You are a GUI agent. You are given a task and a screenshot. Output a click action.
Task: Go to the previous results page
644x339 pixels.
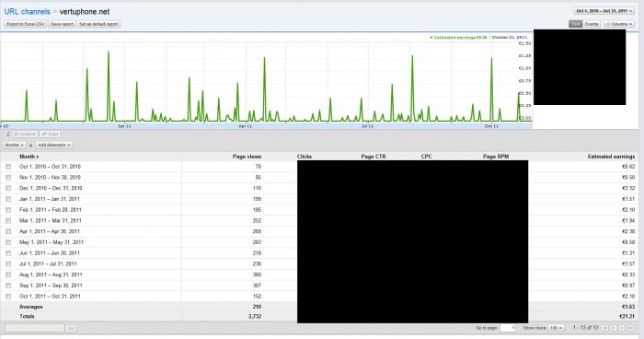(614, 328)
